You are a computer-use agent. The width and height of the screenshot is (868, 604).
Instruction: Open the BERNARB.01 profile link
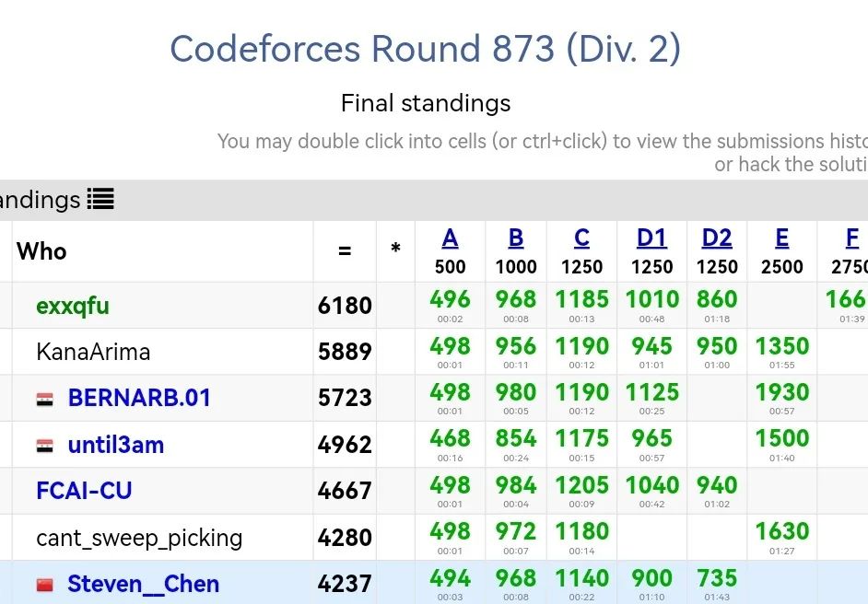tap(139, 398)
